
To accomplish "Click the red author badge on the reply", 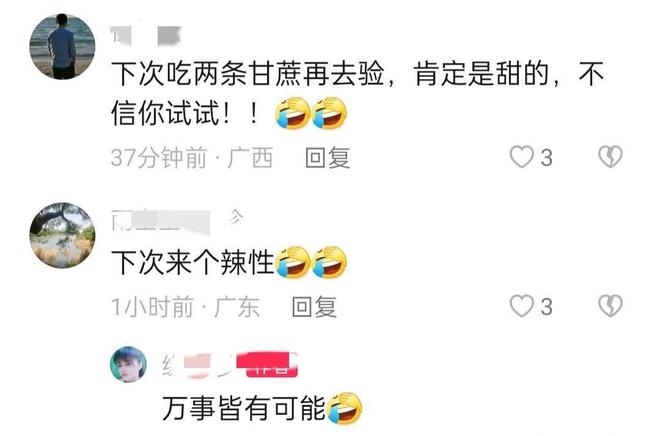I will (x=267, y=365).
